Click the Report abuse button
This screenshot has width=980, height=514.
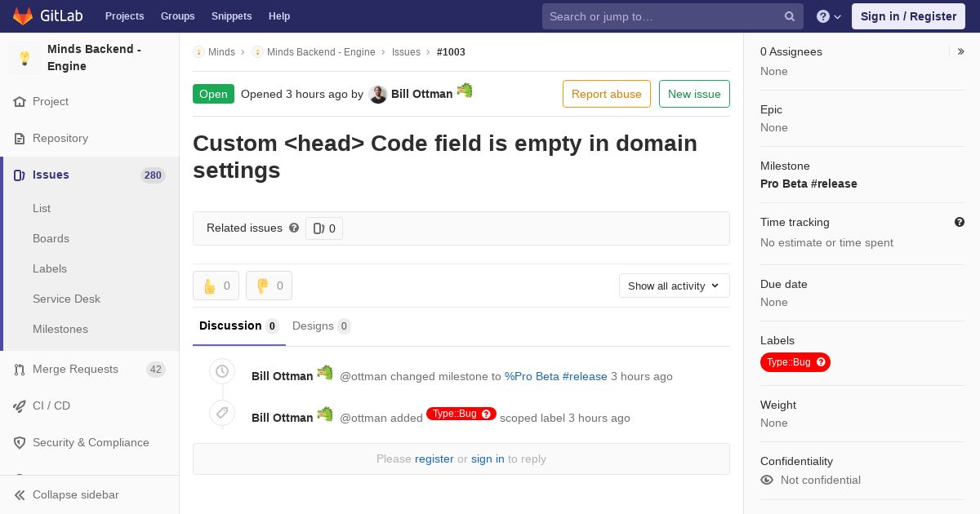click(x=607, y=94)
